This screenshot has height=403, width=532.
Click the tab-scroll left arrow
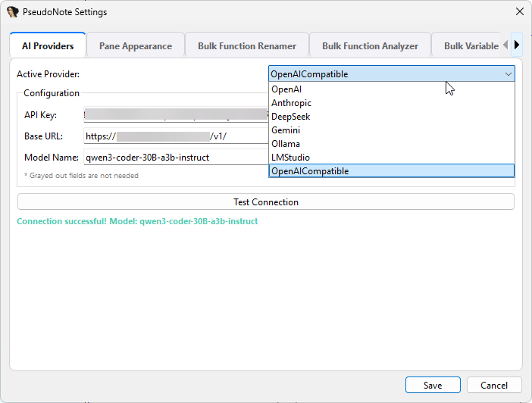click(505, 45)
